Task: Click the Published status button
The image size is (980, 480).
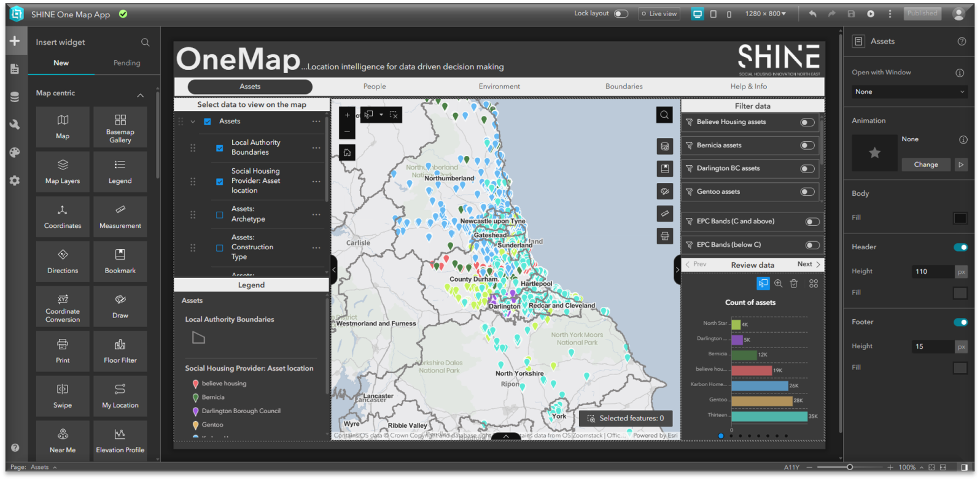Action: [x=922, y=14]
